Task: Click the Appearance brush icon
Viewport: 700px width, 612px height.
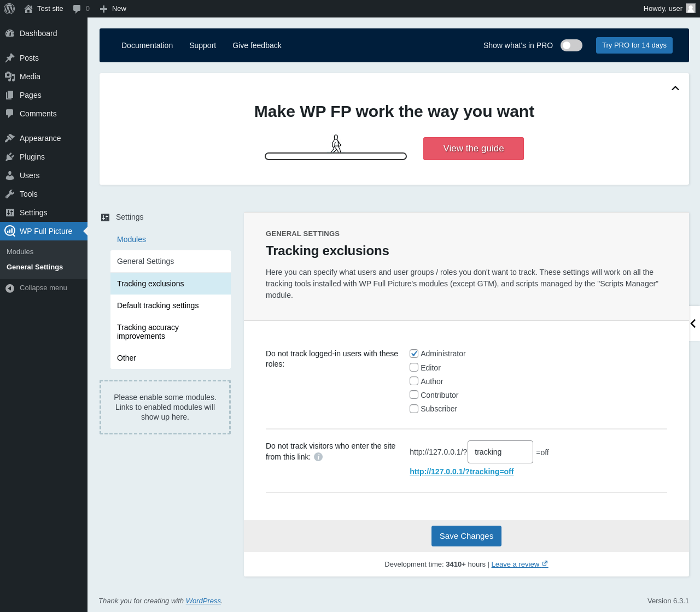Action: point(10,138)
